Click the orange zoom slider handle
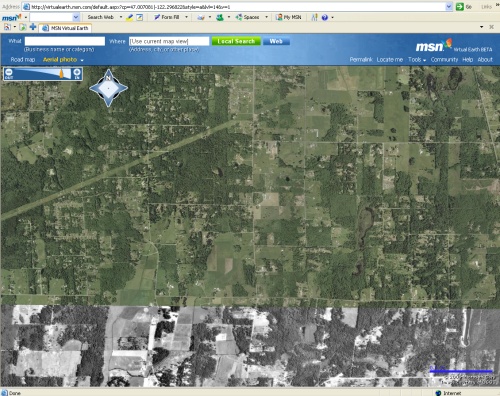This screenshot has height=396, width=500. coord(61,73)
